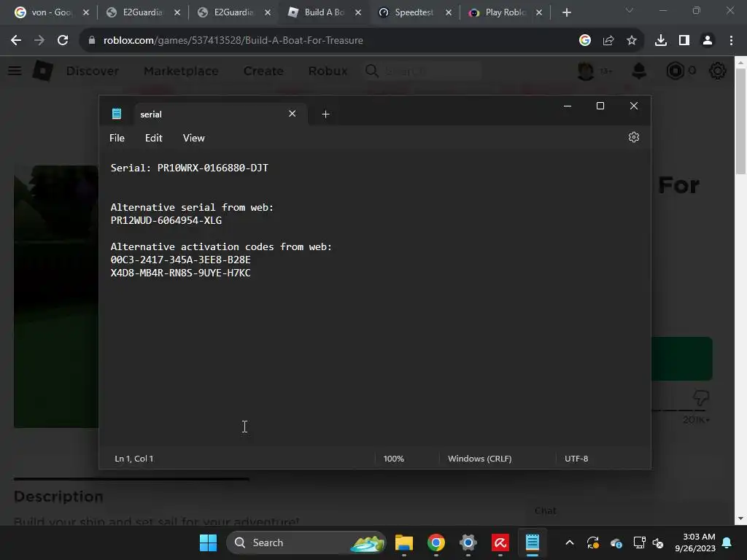Open Roblox hamburger menu
The width and height of the screenshot is (747, 560).
[x=15, y=71]
